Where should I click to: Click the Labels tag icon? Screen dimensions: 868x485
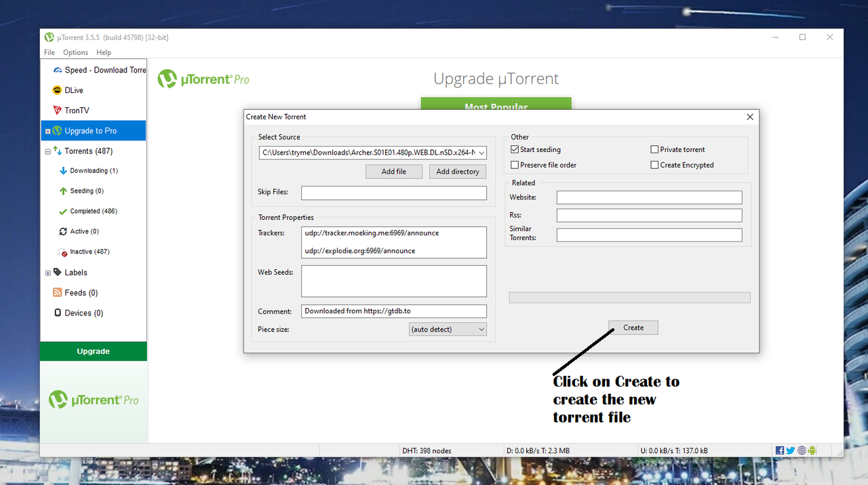tap(58, 272)
